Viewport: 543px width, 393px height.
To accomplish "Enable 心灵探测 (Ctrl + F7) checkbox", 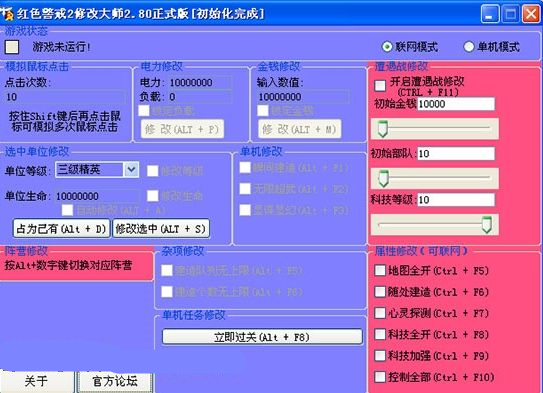I will (380, 313).
